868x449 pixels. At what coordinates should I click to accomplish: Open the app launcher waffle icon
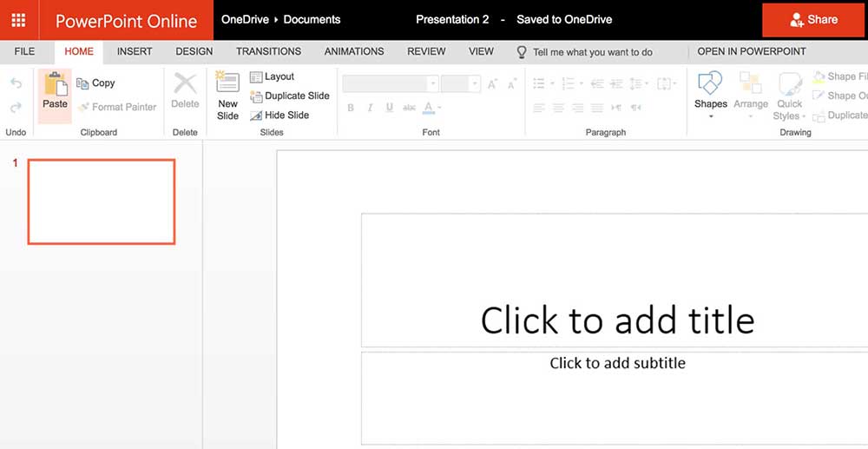(19, 19)
